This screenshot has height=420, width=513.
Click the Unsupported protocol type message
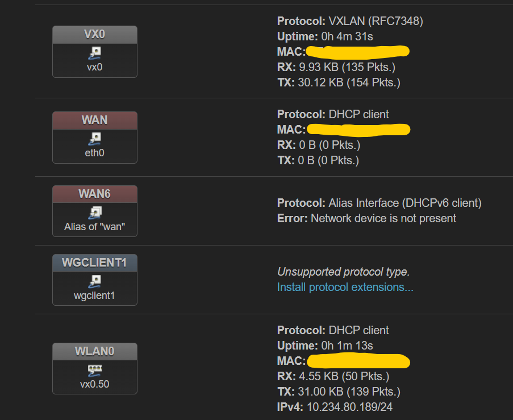coord(343,272)
